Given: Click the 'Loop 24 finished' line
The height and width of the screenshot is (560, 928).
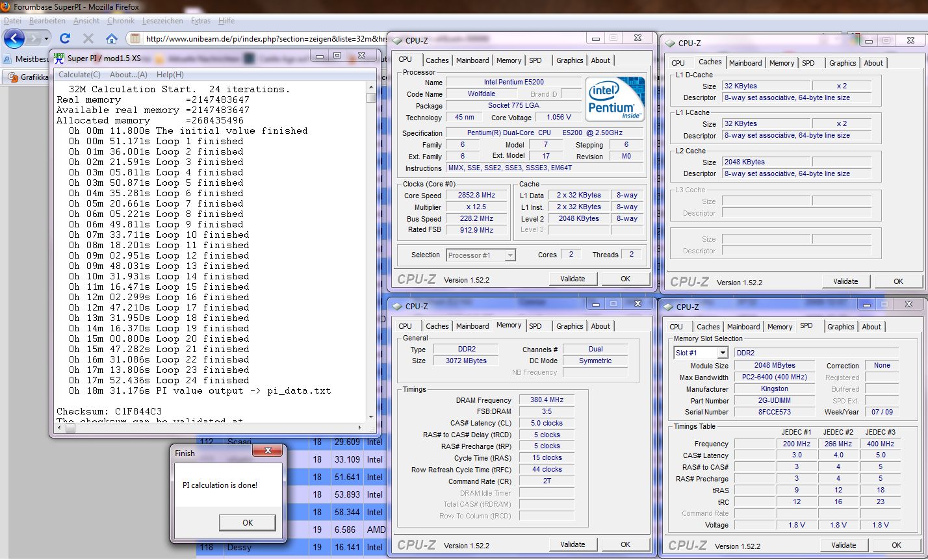Looking at the screenshot, I should point(202,380).
